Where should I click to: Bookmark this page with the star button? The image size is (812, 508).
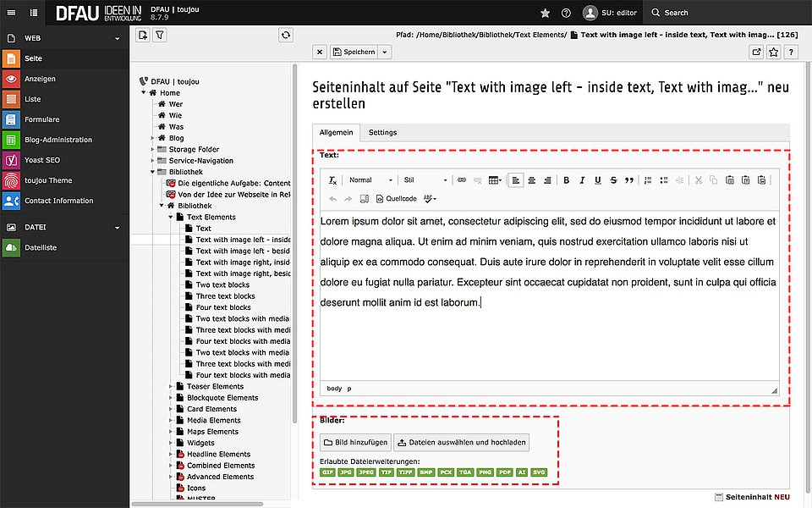773,52
